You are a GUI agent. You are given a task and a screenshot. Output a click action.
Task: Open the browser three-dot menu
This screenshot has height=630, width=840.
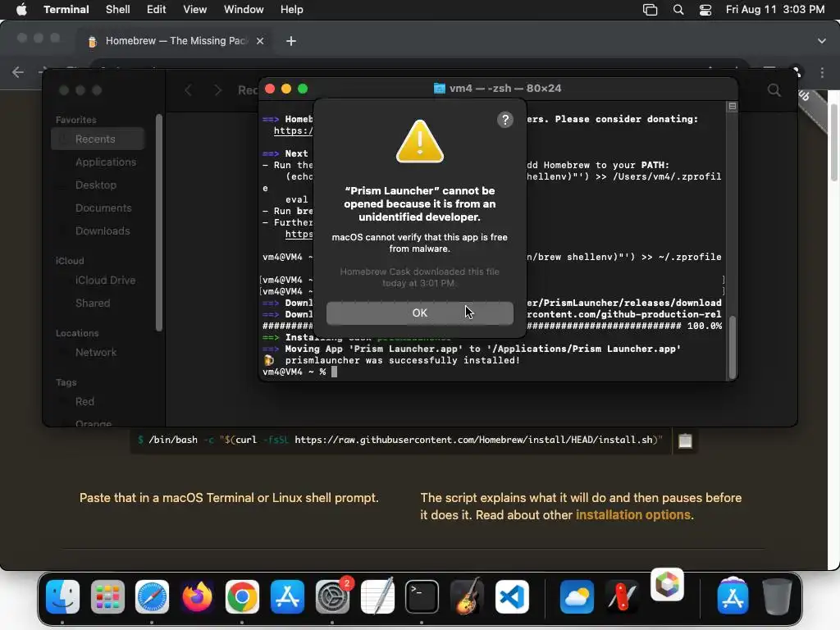(x=822, y=72)
